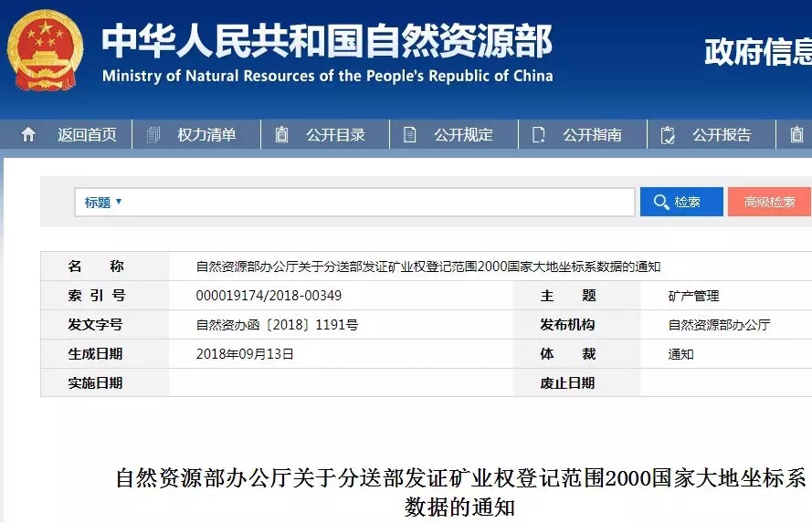The width and height of the screenshot is (812, 523).
Task: Click the index number 000019174/2018-00349
Action: point(269,296)
